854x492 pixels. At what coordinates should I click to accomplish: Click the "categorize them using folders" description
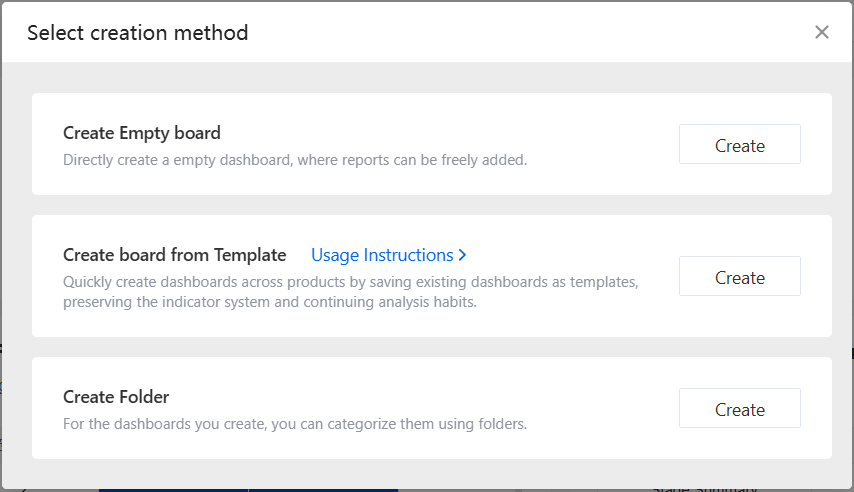point(294,424)
